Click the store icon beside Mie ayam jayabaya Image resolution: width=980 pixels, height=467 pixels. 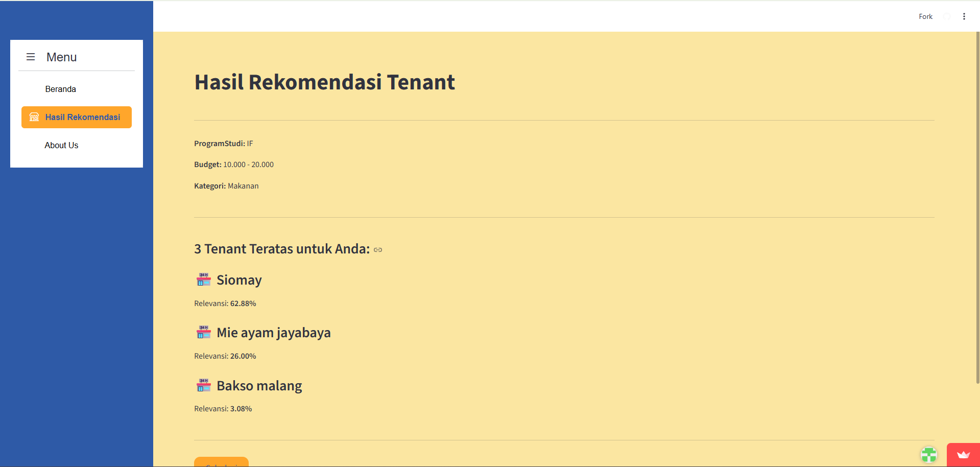203,332
